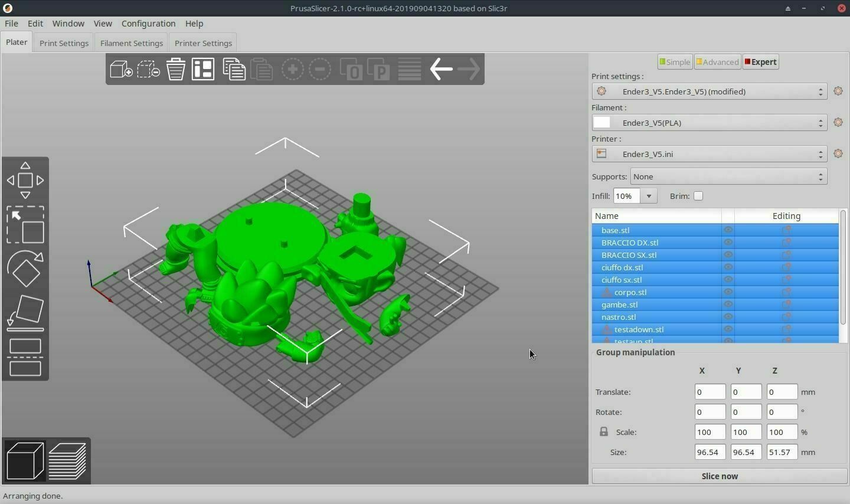The image size is (850, 504).
Task: Open the Supports dropdown
Action: [x=728, y=176]
